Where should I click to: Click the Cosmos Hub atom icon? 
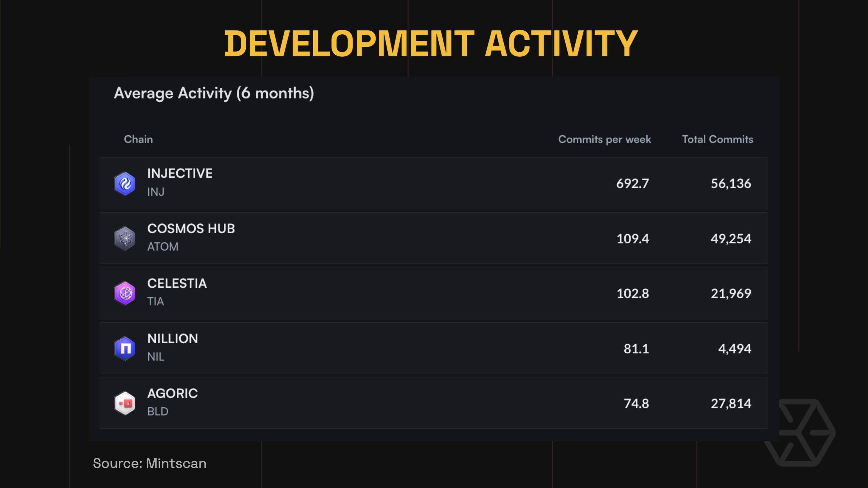click(125, 238)
